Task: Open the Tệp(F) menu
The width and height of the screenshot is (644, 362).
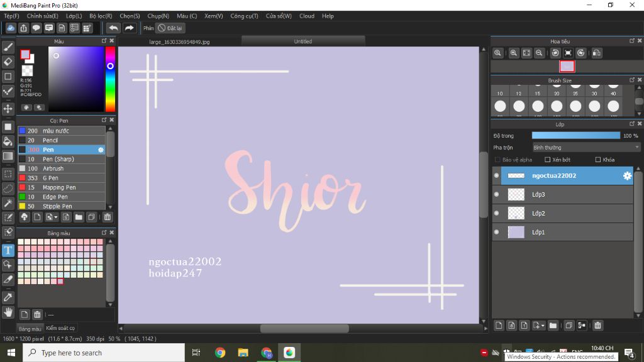Action: (x=11, y=16)
